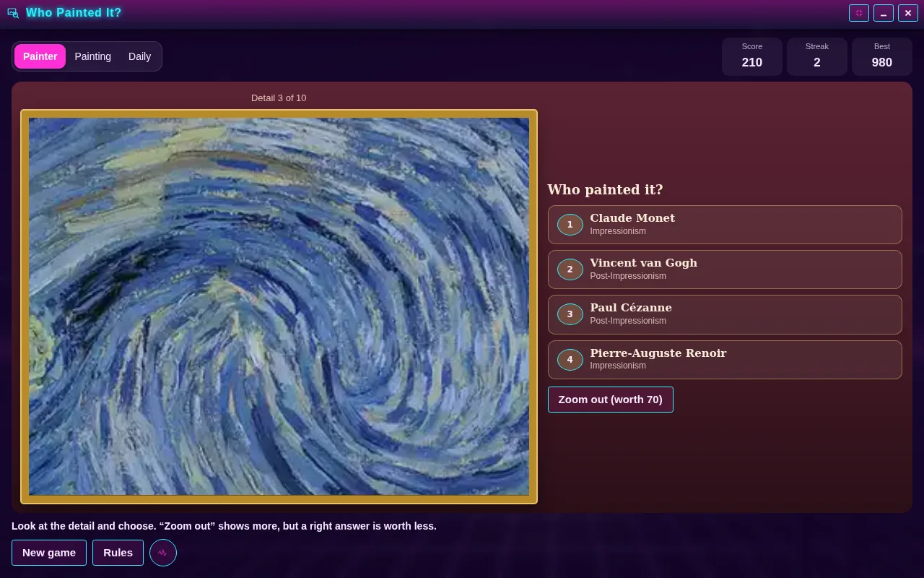Click the app logo icon in title bar
This screenshot has height=578, width=924.
(x=13, y=13)
